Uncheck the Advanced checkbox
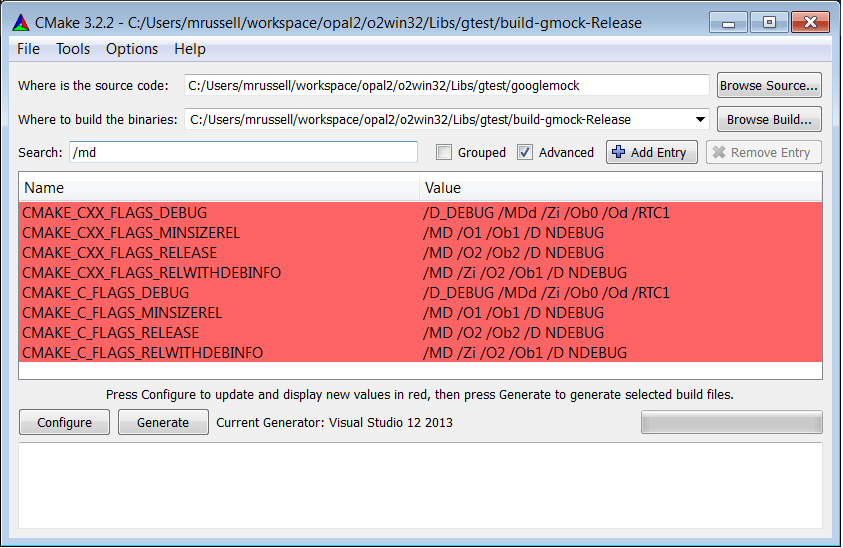This screenshot has height=548, width=843. [x=525, y=152]
